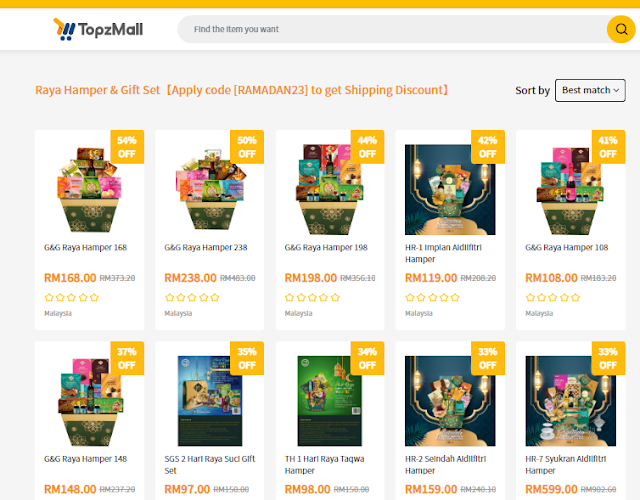This screenshot has width=640, height=500.
Task: Open the HR-7 Syukran Aidilfitri Hamper title
Action: pos(566,464)
